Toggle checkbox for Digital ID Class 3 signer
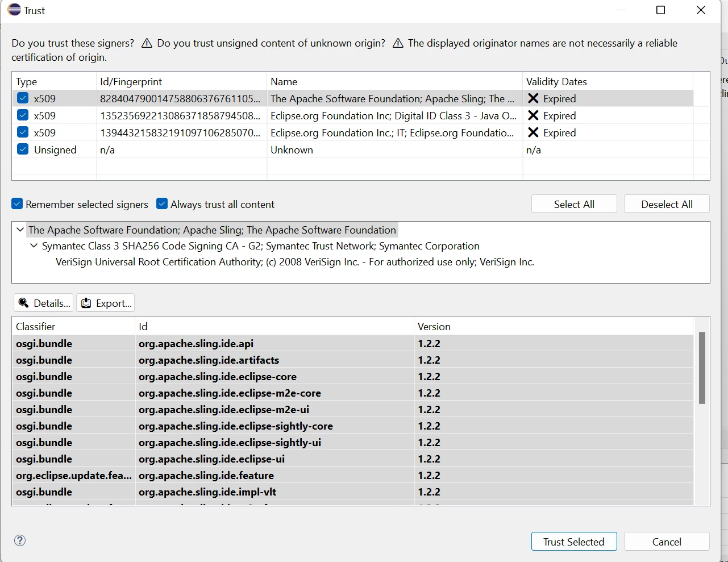Screen dimensions: 728x562 [x=23, y=115]
